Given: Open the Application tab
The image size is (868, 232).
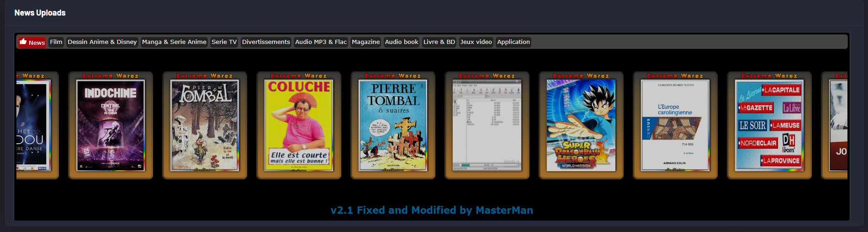Looking at the screenshot, I should (513, 42).
